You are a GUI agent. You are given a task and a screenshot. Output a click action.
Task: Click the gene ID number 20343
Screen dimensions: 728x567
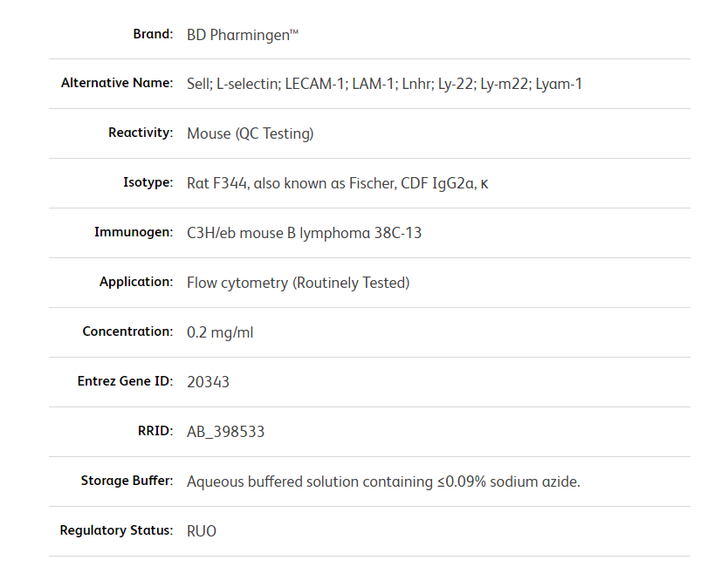208,382
